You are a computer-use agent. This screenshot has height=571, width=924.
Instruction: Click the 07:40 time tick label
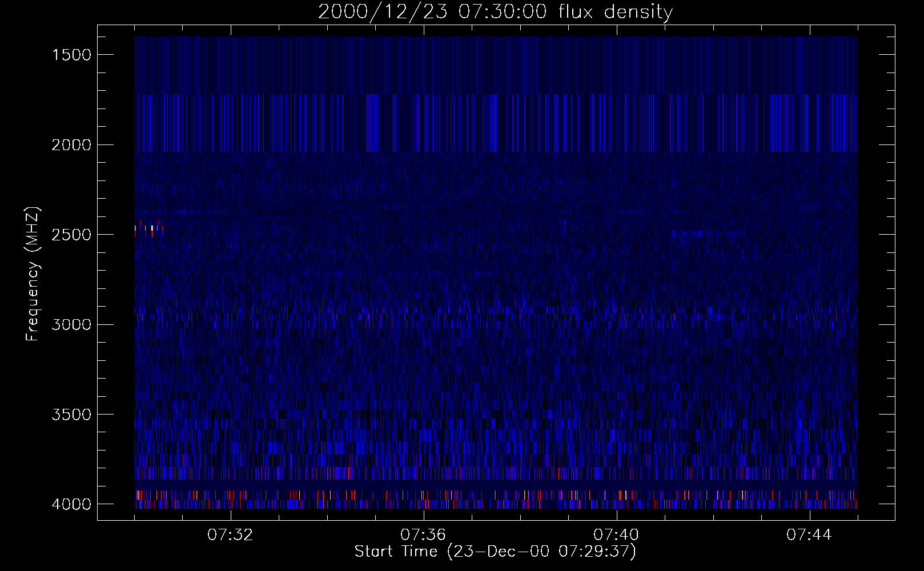click(616, 535)
